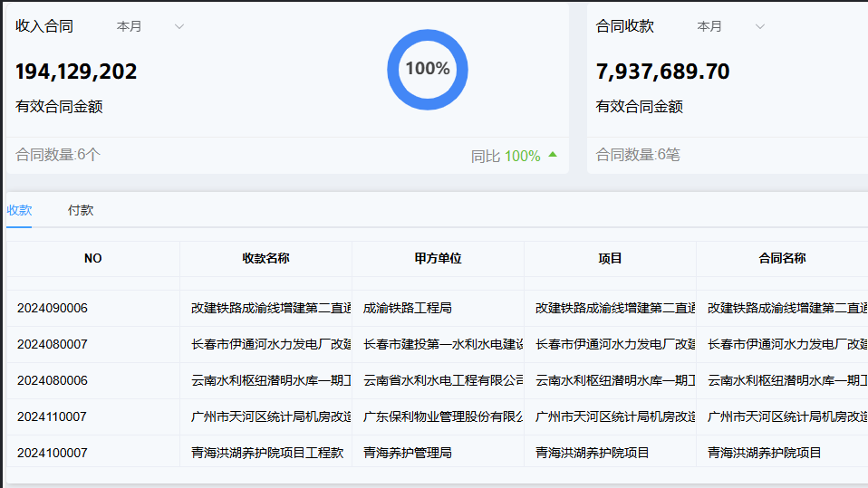This screenshot has height=488, width=868.
Task: Click the 7,937,689.70 collection amount figure
Action: [662, 72]
